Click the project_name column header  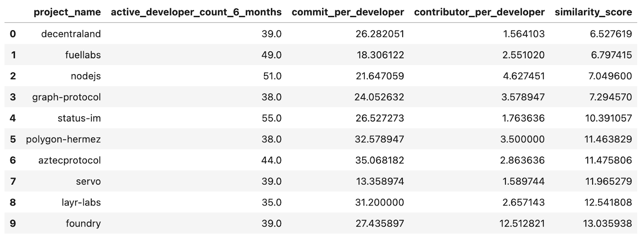coord(67,12)
